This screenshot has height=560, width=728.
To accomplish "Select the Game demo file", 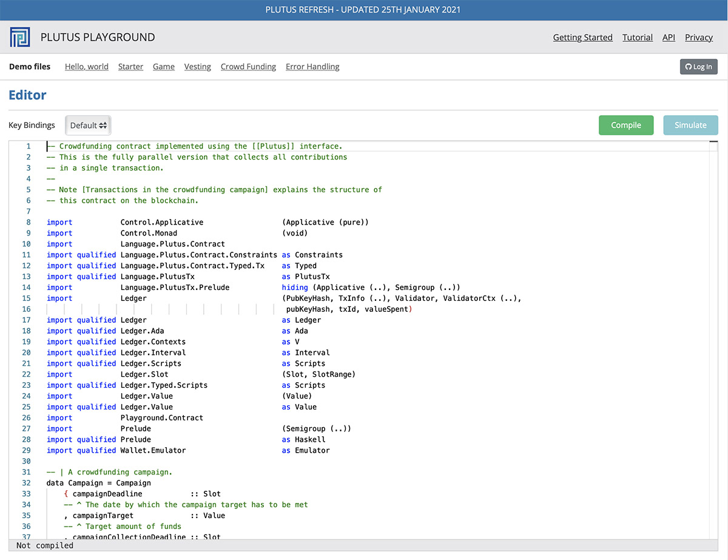I will click(x=163, y=67).
